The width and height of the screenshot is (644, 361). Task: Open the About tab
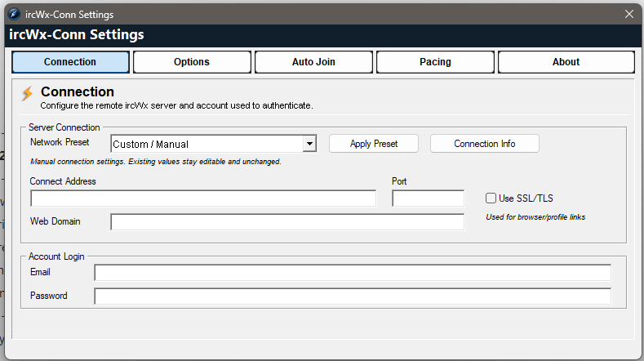566,62
